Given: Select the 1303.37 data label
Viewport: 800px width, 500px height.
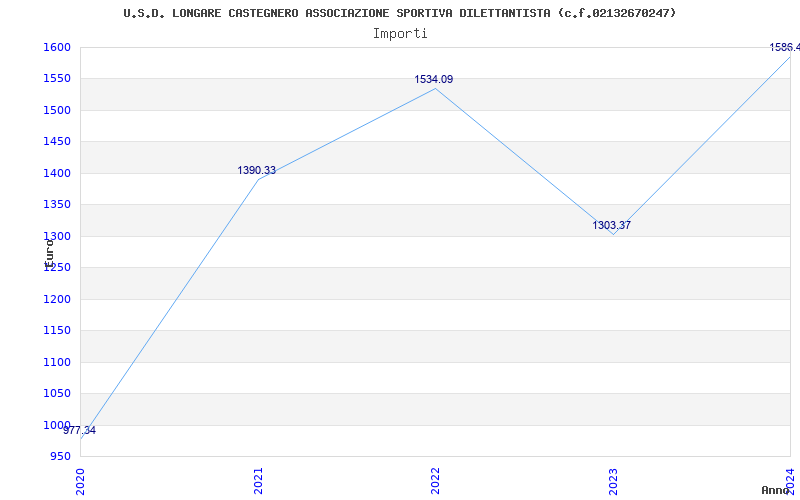Looking at the screenshot, I should click(x=611, y=225).
